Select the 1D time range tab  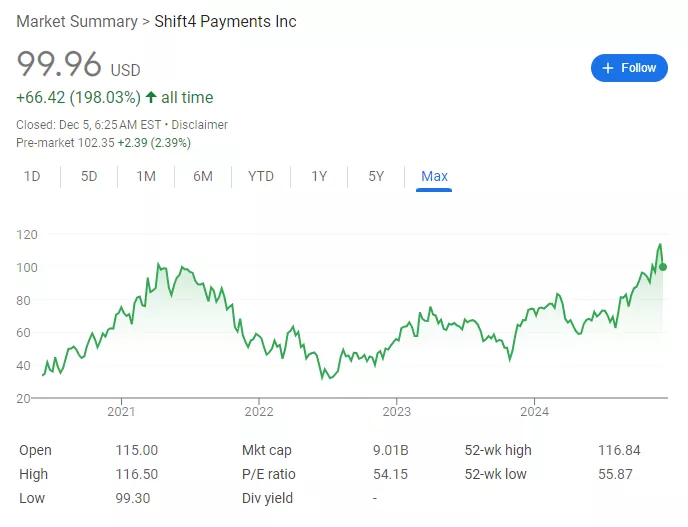click(x=32, y=176)
